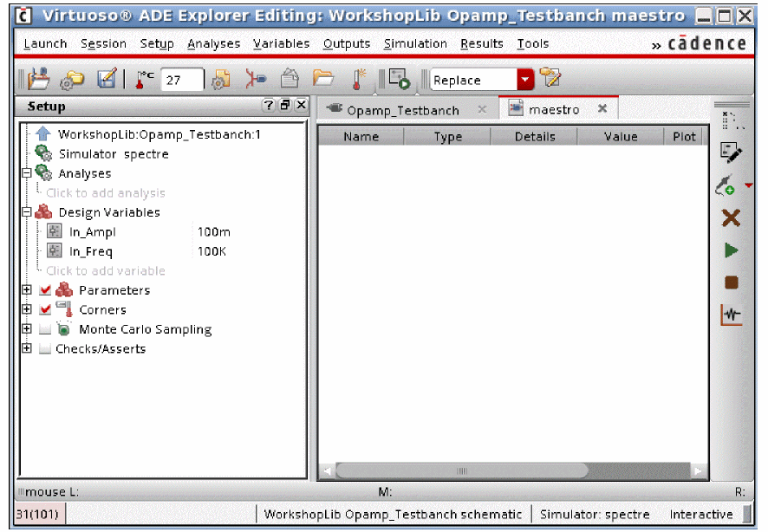Open the red dropdown arrow beside add-output icon
This screenshot has width=768, height=532.
point(748,185)
